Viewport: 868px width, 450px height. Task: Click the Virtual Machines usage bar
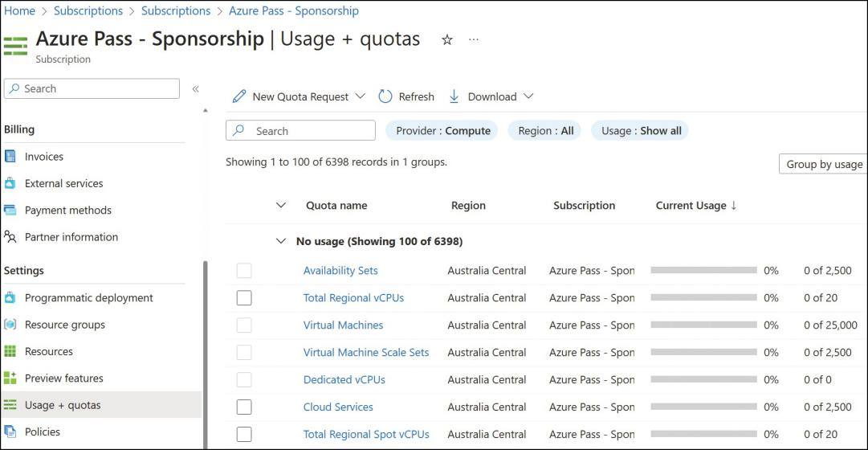click(x=703, y=324)
